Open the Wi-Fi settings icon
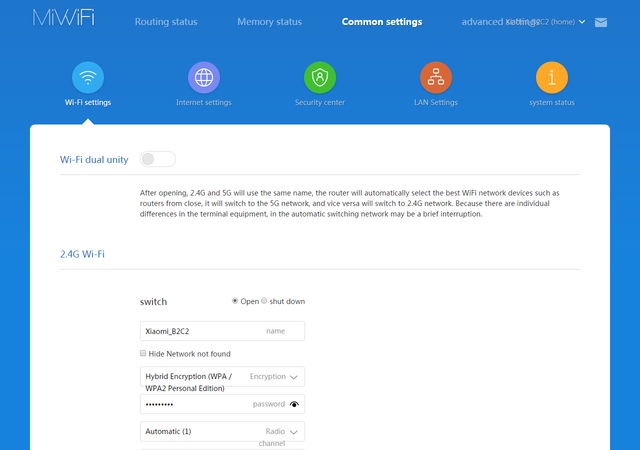The width and height of the screenshot is (640, 450). pyautogui.click(x=88, y=78)
